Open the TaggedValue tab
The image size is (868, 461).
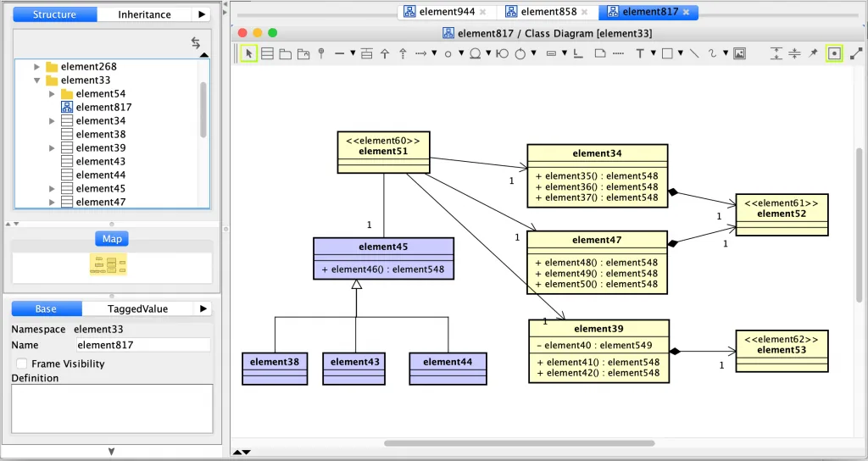coord(137,308)
